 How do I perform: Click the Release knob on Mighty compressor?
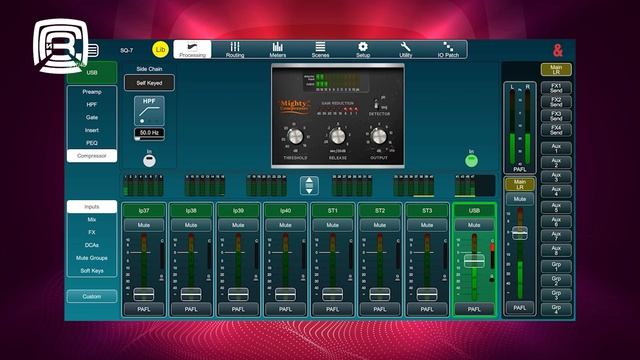[x=337, y=136]
